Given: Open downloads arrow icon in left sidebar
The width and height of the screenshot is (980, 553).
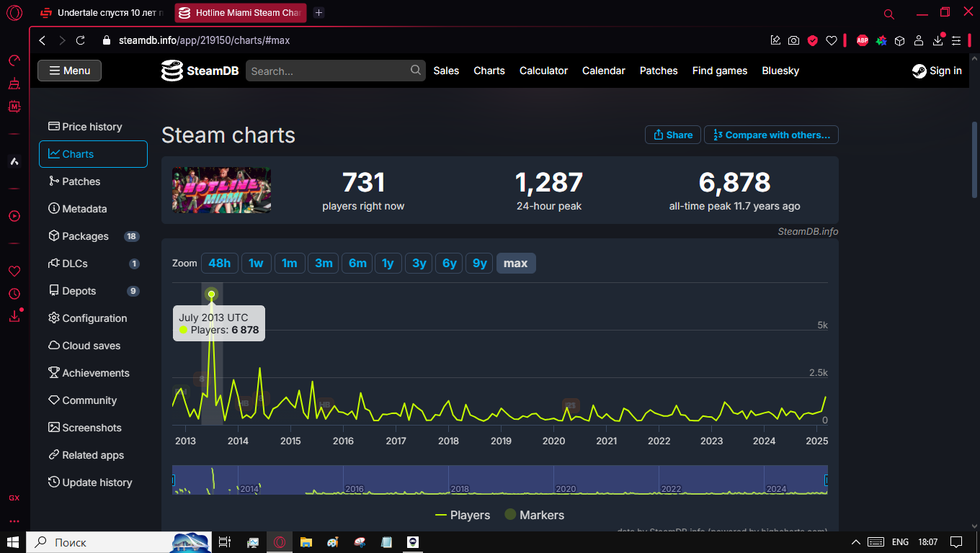Looking at the screenshot, I should [x=14, y=316].
